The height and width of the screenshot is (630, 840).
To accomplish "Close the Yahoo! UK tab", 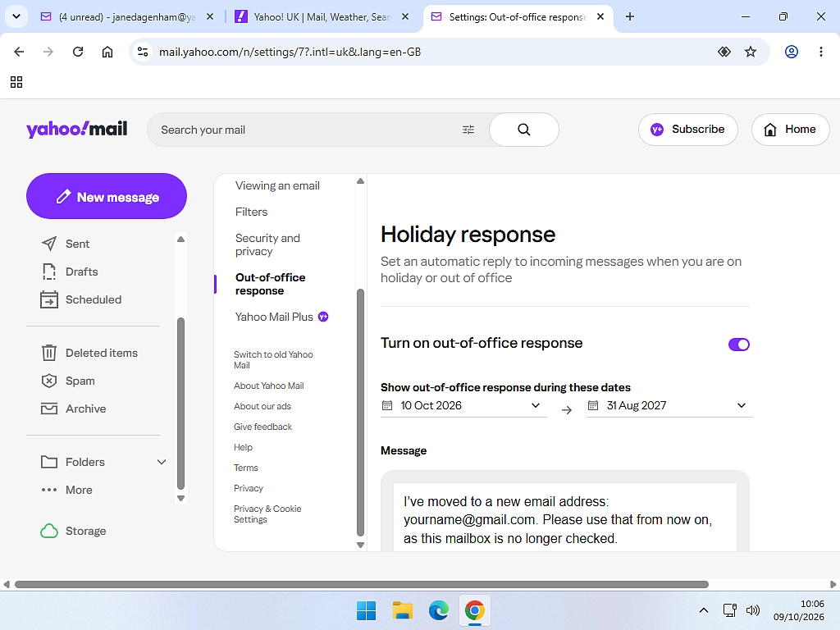I will 405,16.
